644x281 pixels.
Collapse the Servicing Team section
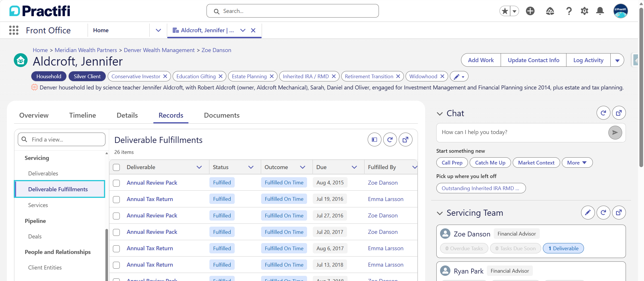439,213
